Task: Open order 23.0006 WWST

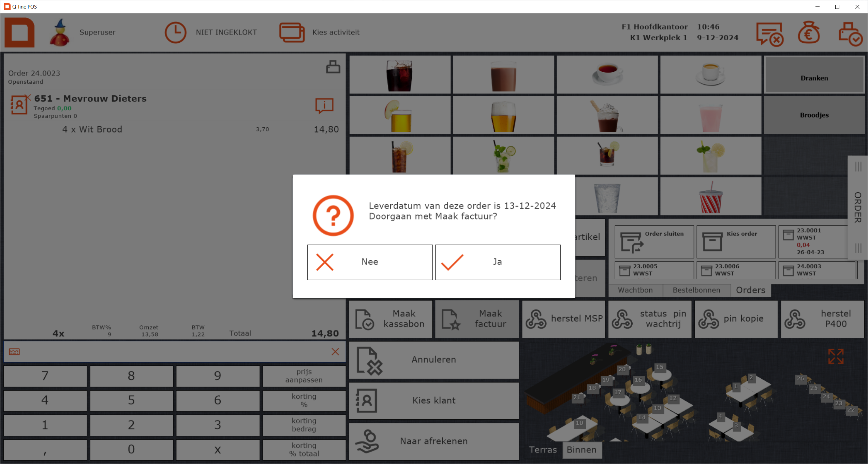Action: point(736,270)
